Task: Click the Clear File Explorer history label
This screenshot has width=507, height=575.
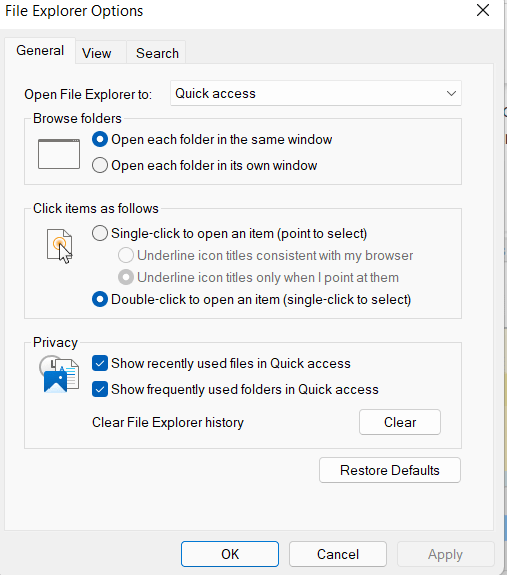Action: (x=168, y=422)
